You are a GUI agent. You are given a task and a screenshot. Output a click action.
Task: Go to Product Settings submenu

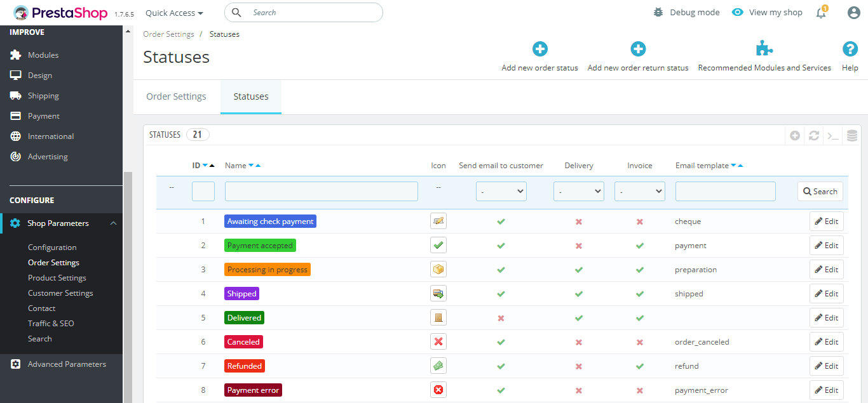tap(57, 278)
